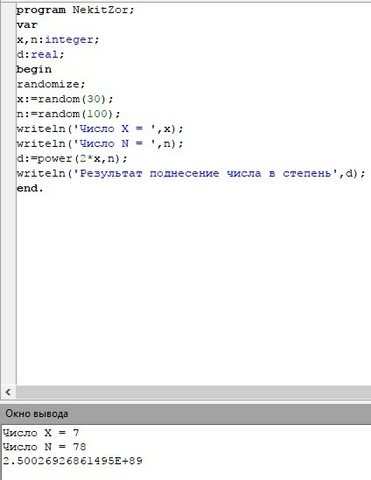Click the 'Число X = ' string in code
The image size is (371, 480).
point(114,129)
